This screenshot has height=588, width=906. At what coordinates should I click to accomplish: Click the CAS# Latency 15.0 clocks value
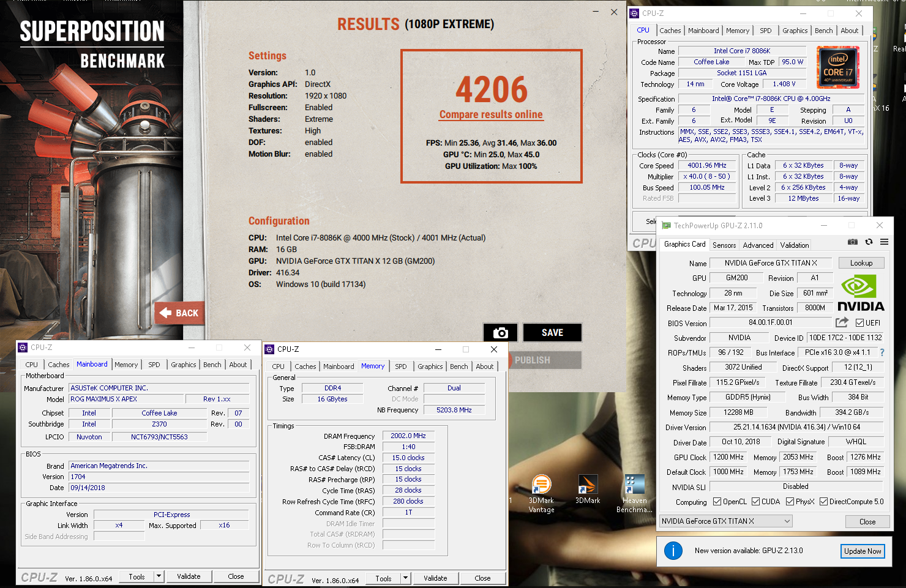coord(408,458)
